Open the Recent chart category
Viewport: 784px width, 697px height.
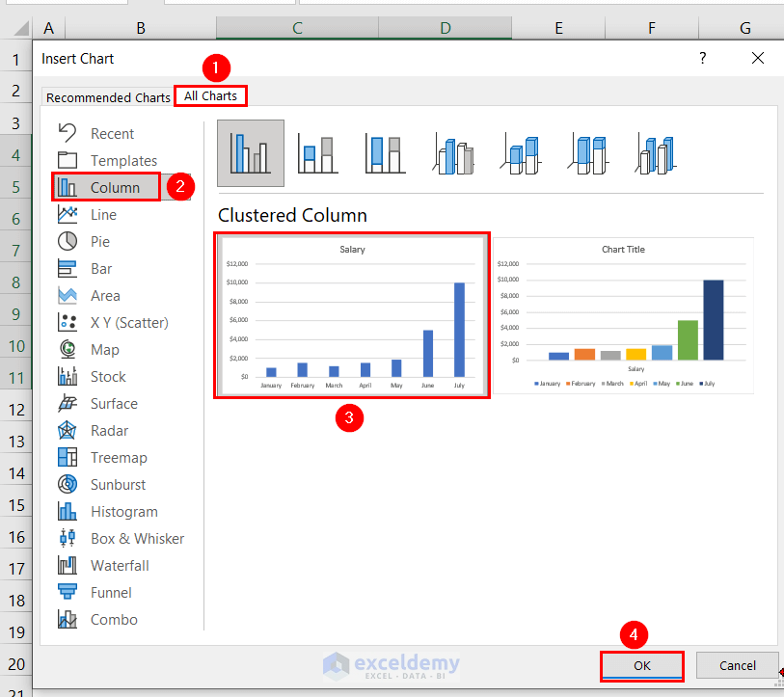121,133
